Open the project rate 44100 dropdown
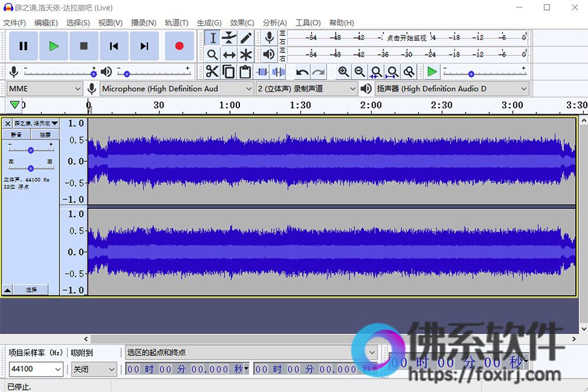The width and height of the screenshot is (588, 392). [x=35, y=369]
